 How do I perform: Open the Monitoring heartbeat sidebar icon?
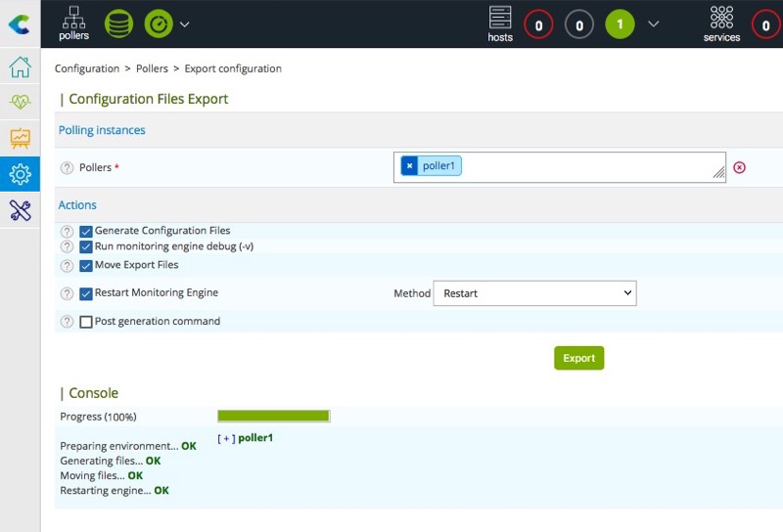point(20,102)
